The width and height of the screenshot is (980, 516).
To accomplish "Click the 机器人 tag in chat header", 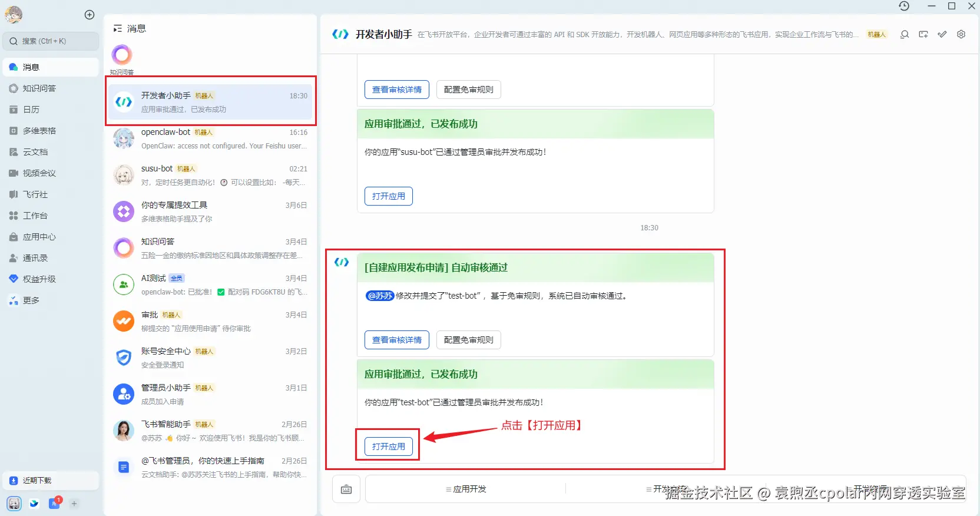I will (x=876, y=35).
